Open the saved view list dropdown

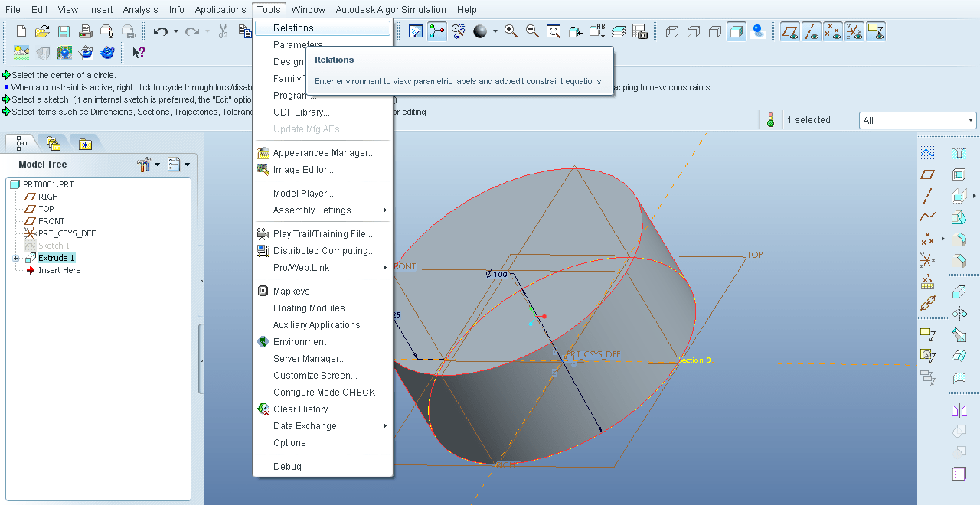(x=597, y=31)
